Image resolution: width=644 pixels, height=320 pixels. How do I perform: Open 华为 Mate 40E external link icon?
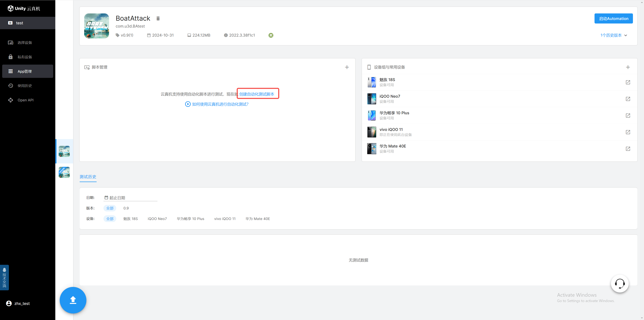coord(628,149)
